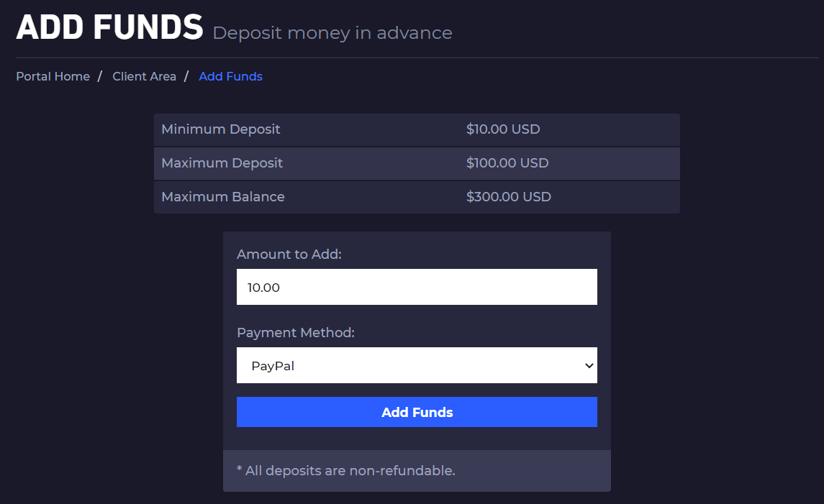This screenshot has width=824, height=504.
Task: Click the "Amount to Add:" label
Action: point(289,255)
